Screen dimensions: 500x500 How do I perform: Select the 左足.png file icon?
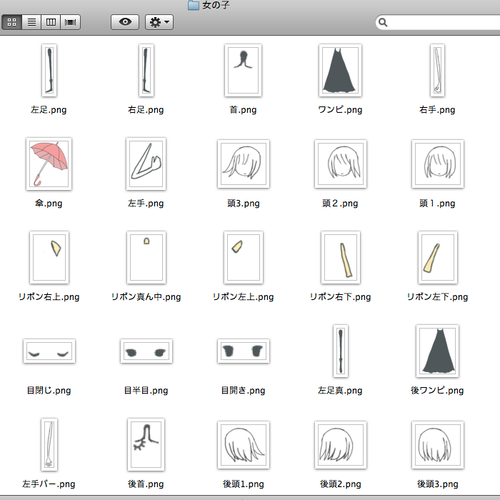pos(49,70)
